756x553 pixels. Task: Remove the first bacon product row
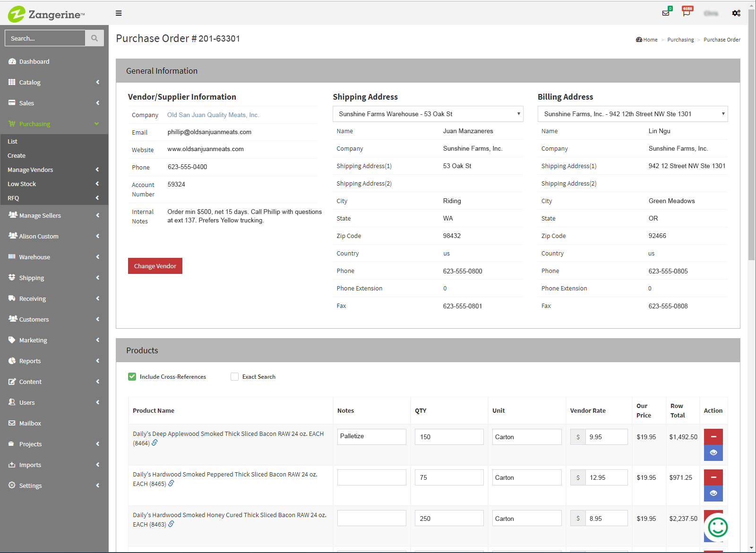[x=713, y=436]
